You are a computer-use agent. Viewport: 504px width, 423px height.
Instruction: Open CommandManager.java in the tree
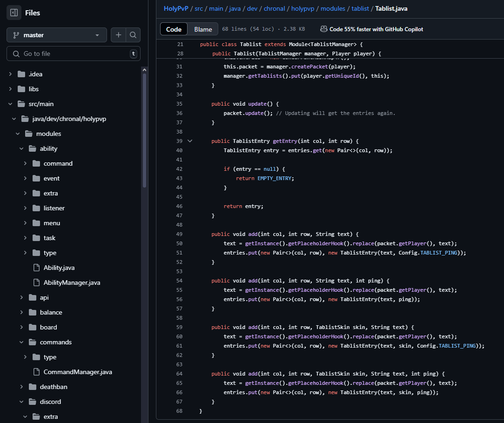(78, 372)
